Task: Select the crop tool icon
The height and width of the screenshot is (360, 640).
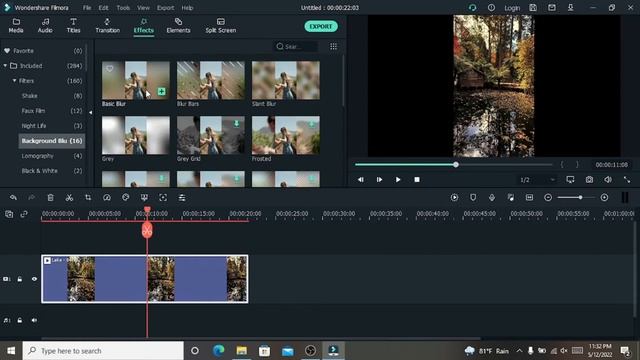Action: [88, 198]
